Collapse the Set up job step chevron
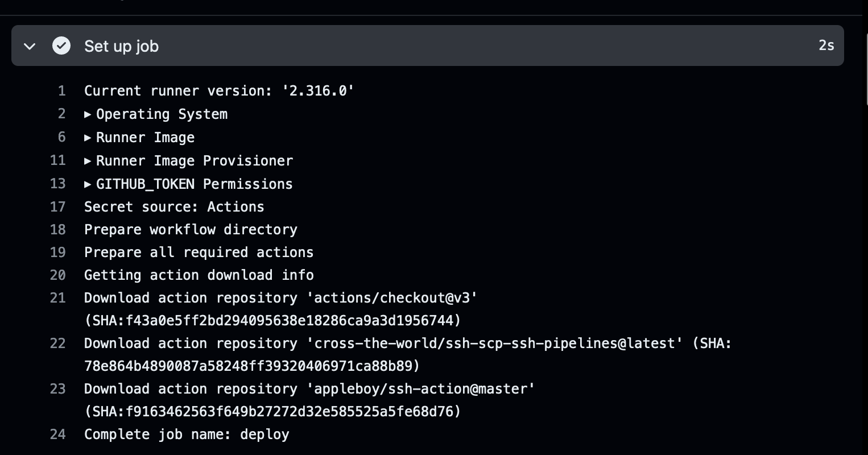This screenshot has width=868, height=455. (x=30, y=46)
